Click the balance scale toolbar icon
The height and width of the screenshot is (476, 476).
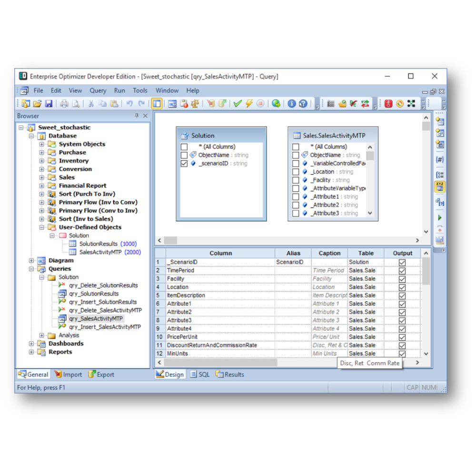tap(195, 103)
